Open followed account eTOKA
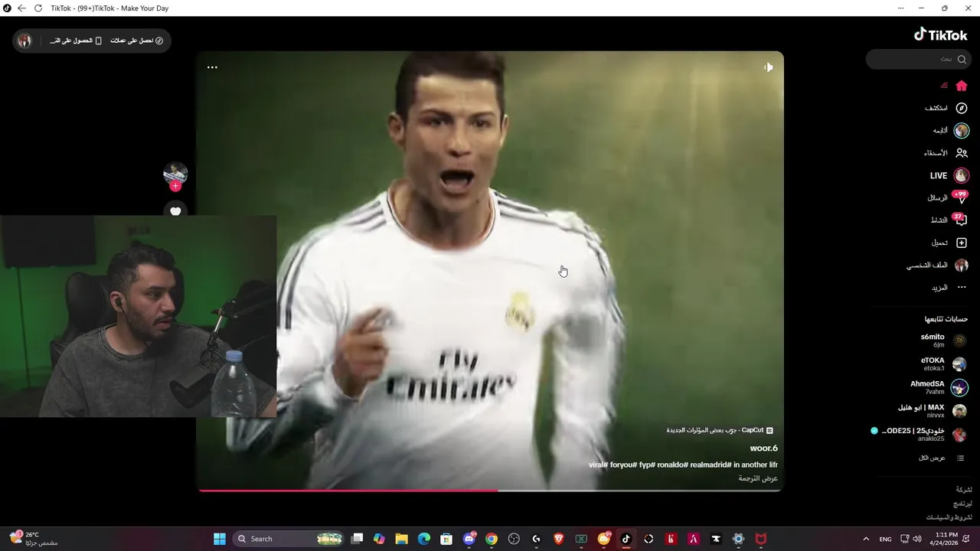 tap(943, 364)
